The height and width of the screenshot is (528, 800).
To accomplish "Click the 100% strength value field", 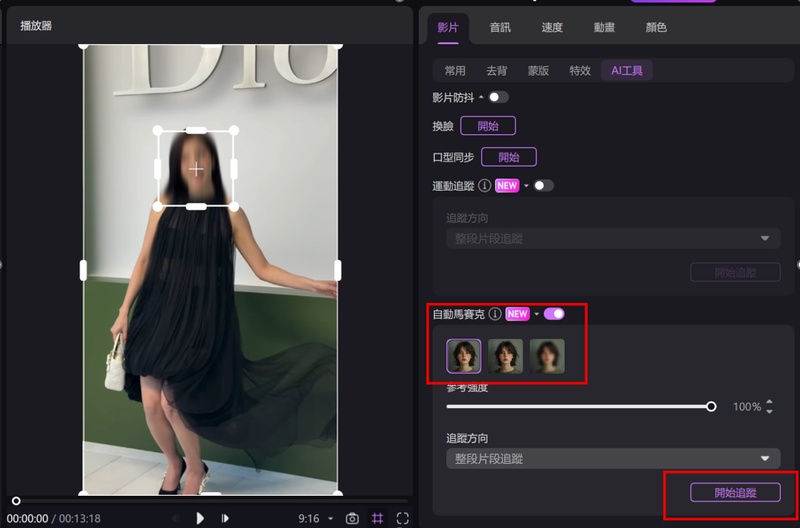I will pyautogui.click(x=747, y=407).
